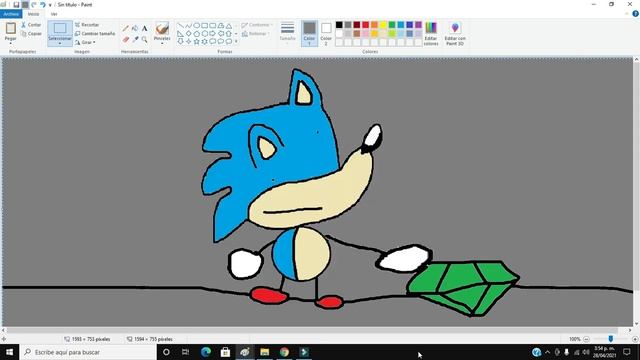
Task: Select the Color picker eyedropper tool
Action: coord(135,40)
